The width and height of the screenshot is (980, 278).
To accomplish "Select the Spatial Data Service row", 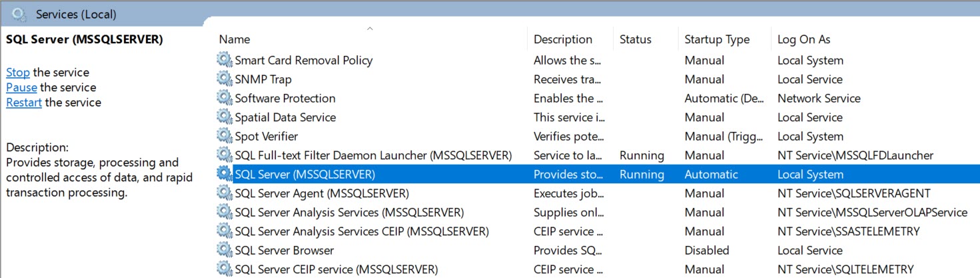I will (285, 117).
